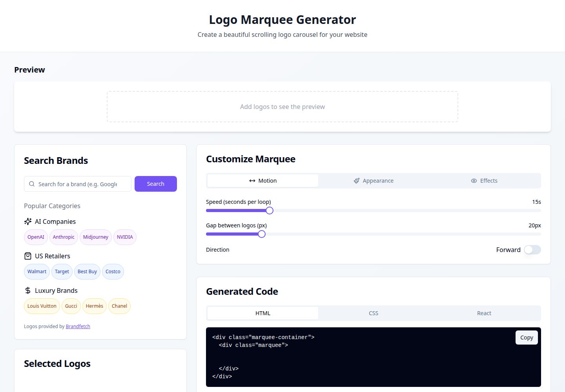Click the generated code block

(374, 357)
